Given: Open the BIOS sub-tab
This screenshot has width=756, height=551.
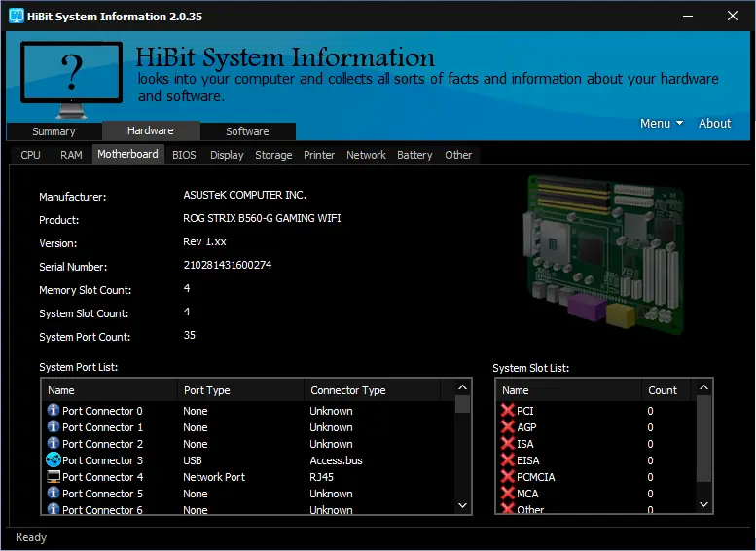Looking at the screenshot, I should 184,155.
